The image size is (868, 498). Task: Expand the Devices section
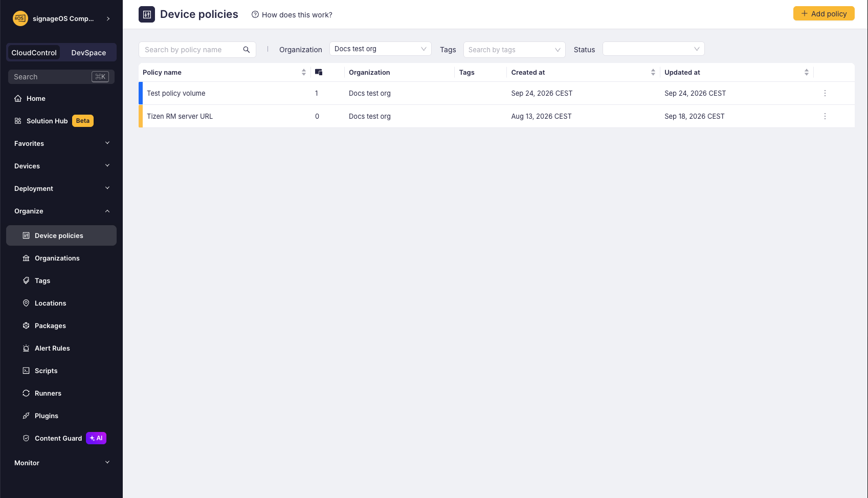pos(61,166)
